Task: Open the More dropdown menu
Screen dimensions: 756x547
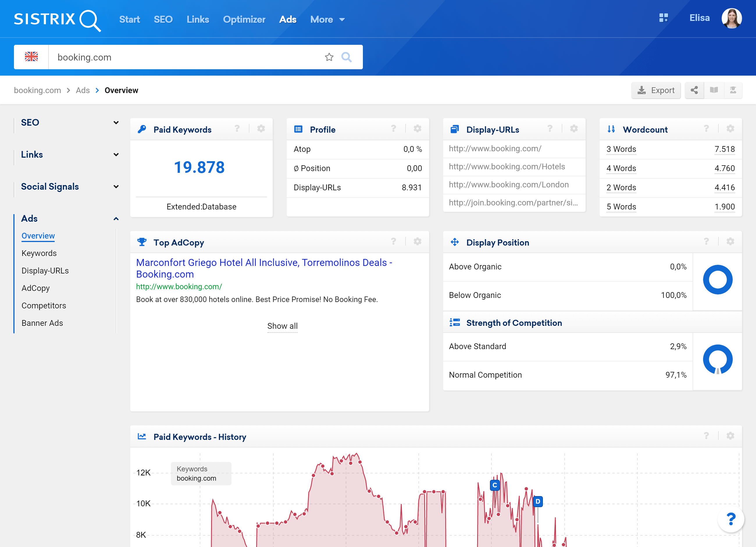Action: (327, 19)
